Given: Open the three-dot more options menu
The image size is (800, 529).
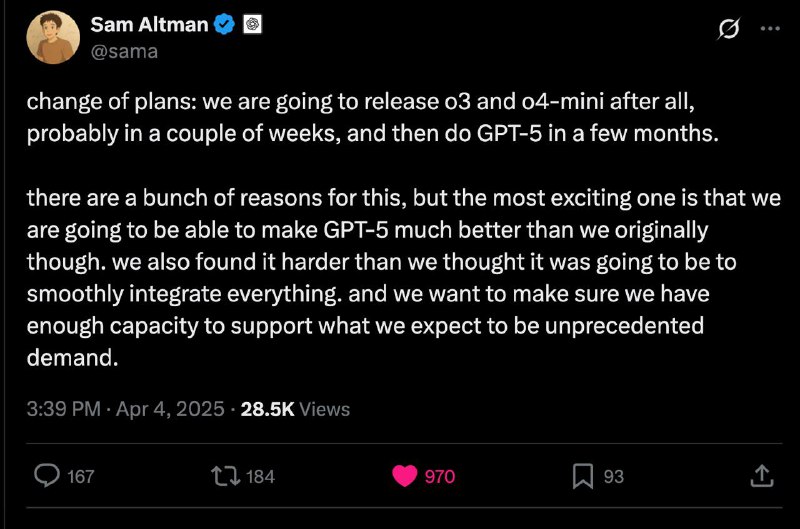Looking at the screenshot, I should tap(769, 29).
